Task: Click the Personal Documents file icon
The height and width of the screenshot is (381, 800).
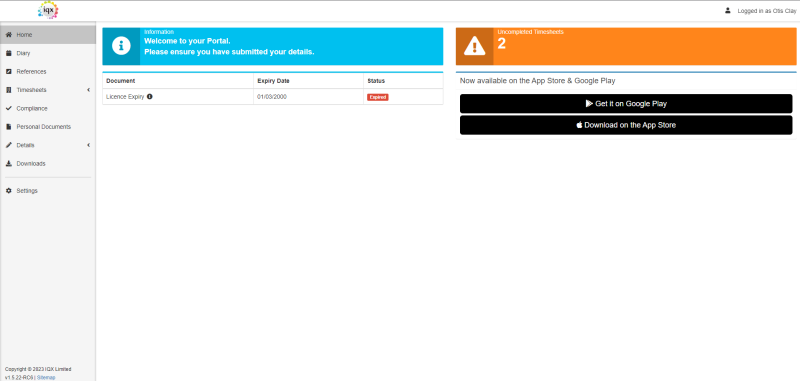Action: point(9,126)
